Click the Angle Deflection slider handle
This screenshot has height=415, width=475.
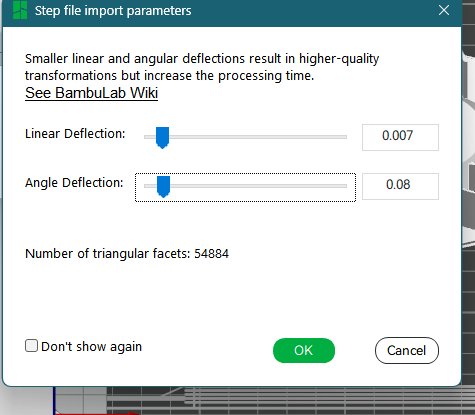163,186
